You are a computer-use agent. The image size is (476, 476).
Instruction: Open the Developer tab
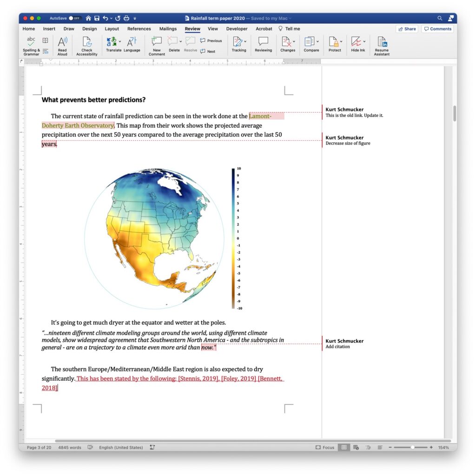[237, 28]
